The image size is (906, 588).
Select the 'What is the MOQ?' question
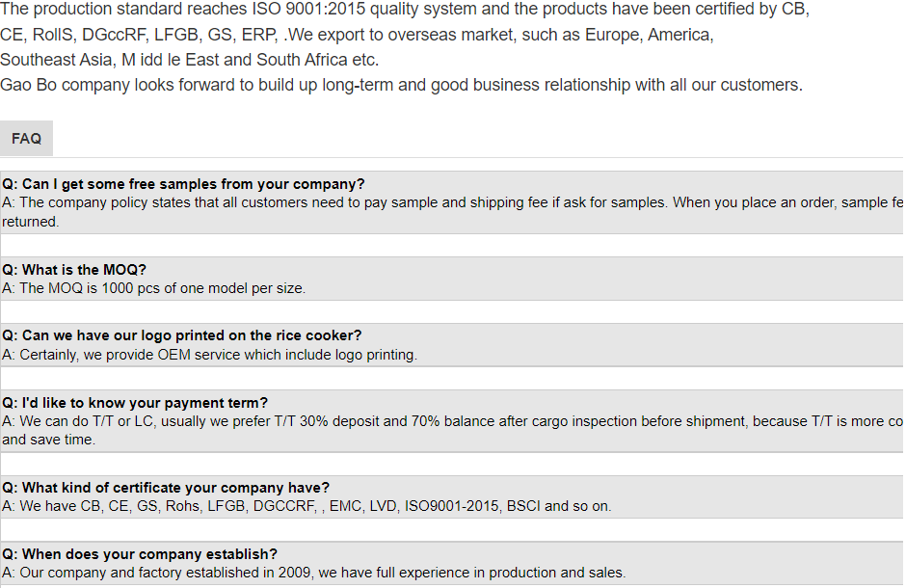coord(74,270)
